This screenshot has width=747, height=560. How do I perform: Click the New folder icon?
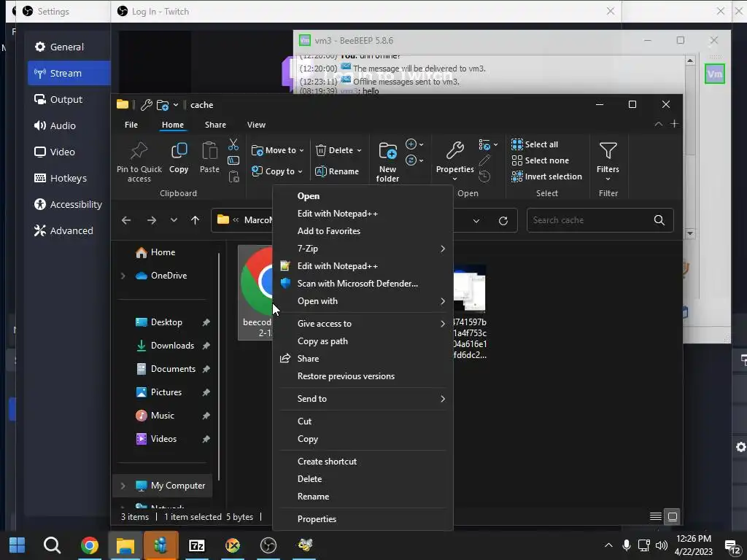pos(387,151)
